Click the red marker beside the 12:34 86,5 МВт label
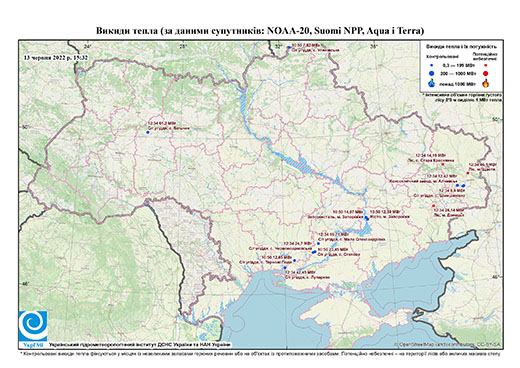 (468, 173)
